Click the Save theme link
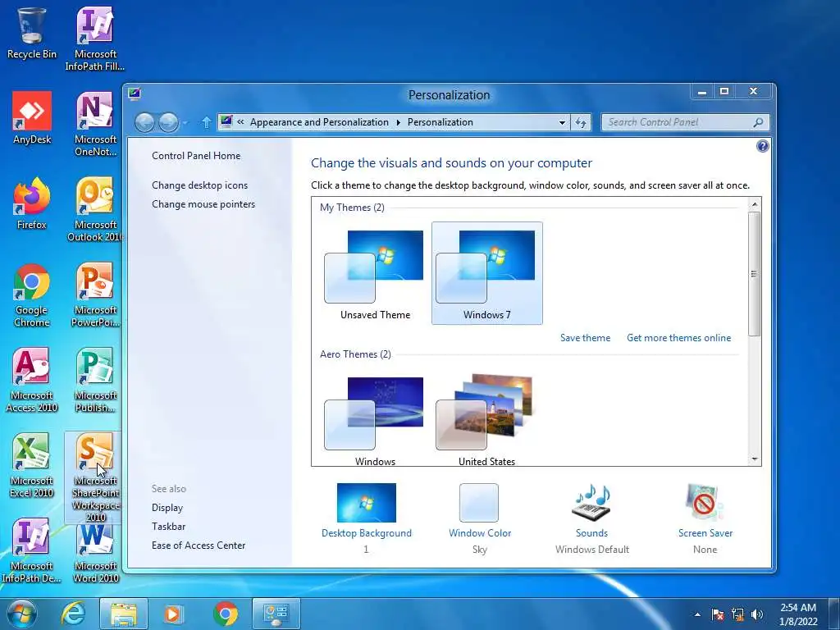The width and height of the screenshot is (840, 630). [585, 337]
